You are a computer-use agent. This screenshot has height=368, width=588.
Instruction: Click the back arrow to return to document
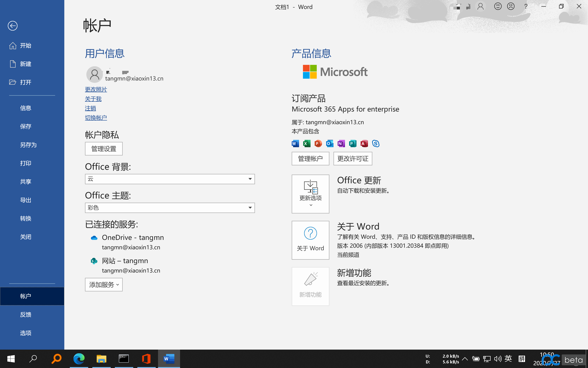(x=12, y=26)
